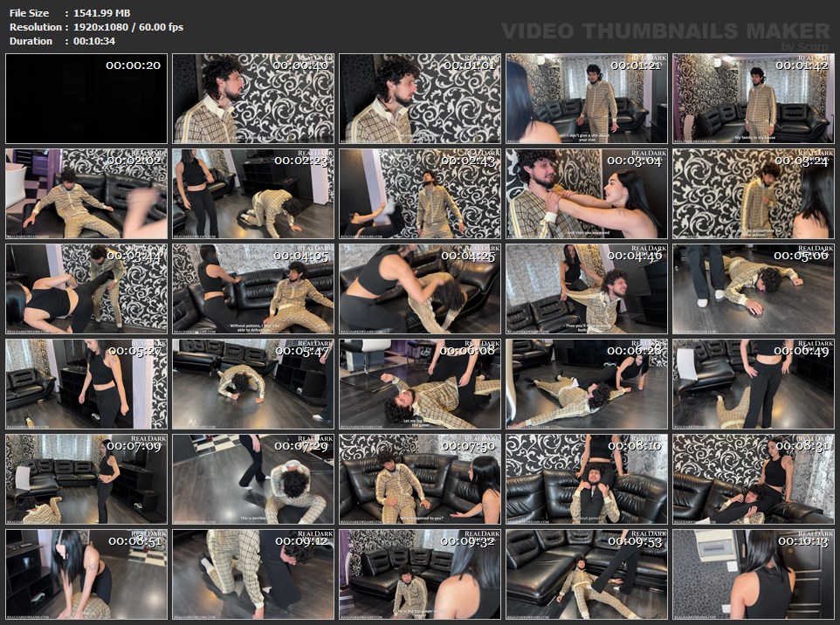Select the thumbnail stamped 00:06:08
Screen dimensions: 840x625
point(419,384)
